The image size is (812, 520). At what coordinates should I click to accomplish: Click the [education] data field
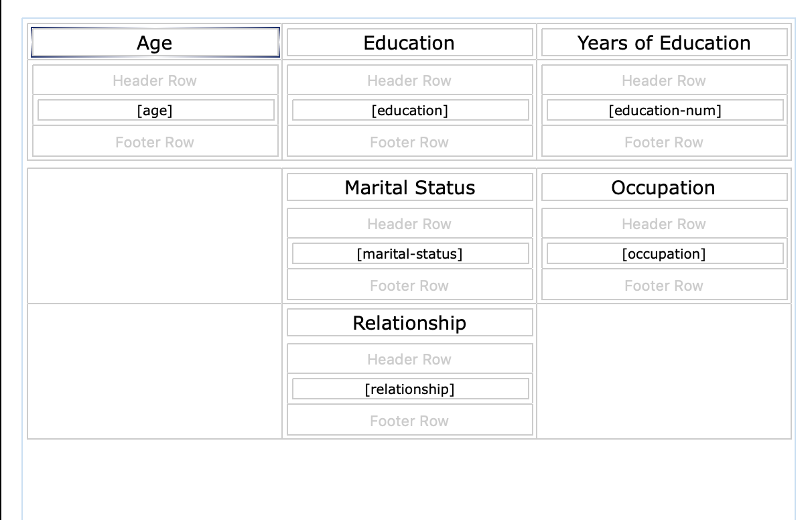tap(409, 111)
